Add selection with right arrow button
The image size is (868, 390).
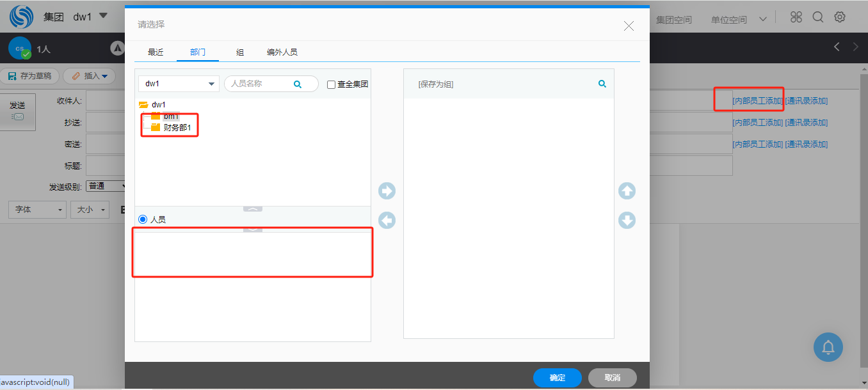[387, 191]
